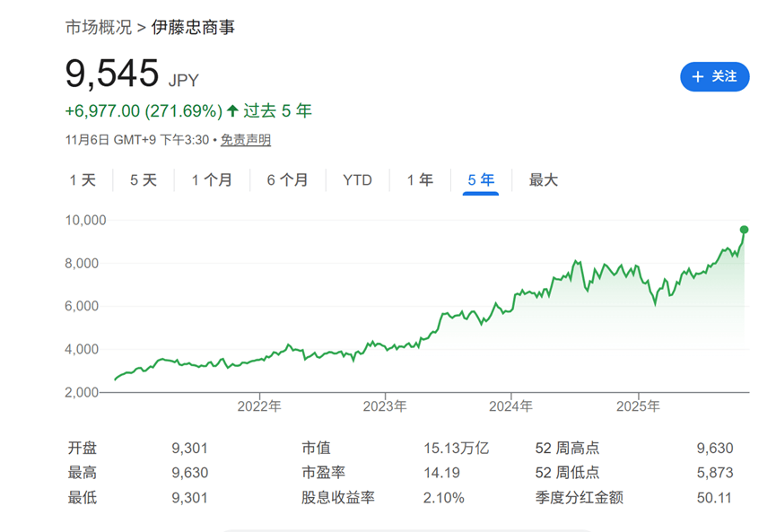Click the green up arrow icon
Viewport: 776px width, 532px height.
click(233, 111)
